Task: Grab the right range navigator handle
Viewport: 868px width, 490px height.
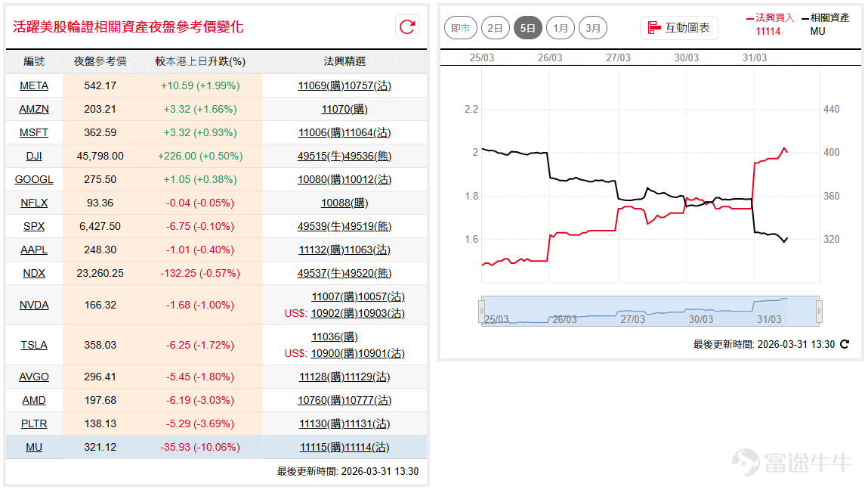Action: tap(820, 311)
